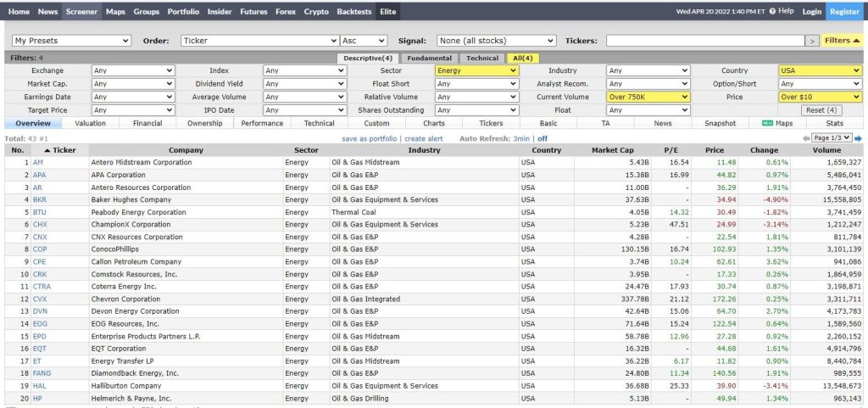
Task: Switch to the Technical filters tab
Action: [482, 59]
